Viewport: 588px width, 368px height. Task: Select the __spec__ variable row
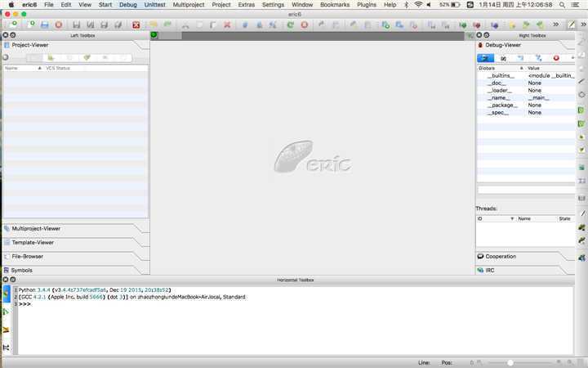(x=526, y=112)
